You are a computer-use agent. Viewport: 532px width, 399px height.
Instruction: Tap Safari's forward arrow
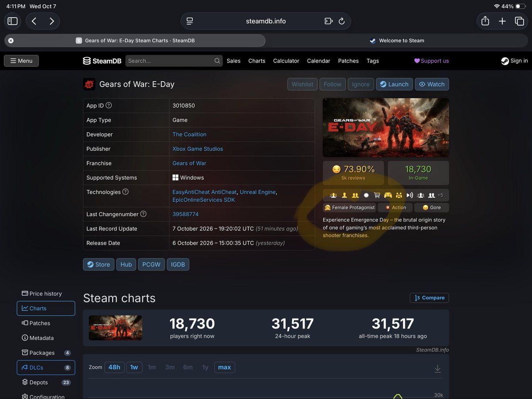click(x=51, y=21)
